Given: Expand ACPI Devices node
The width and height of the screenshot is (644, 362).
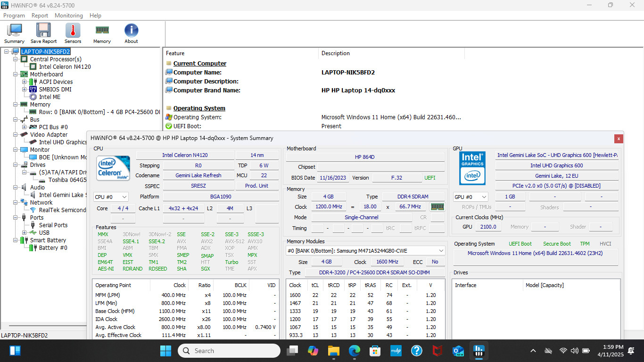Looking at the screenshot, I should (25, 82).
